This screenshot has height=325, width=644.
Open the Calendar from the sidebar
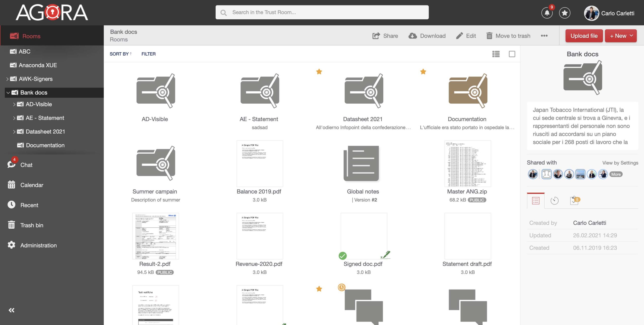click(x=32, y=185)
